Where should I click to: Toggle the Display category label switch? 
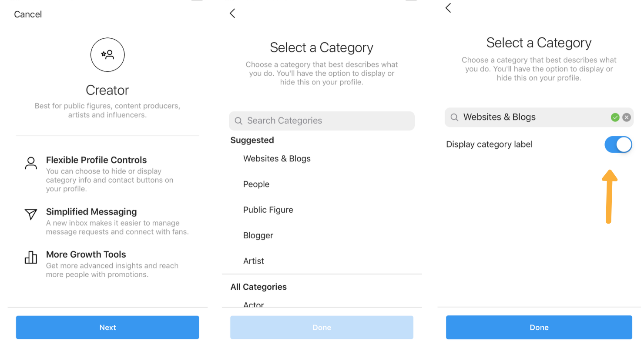tap(618, 144)
